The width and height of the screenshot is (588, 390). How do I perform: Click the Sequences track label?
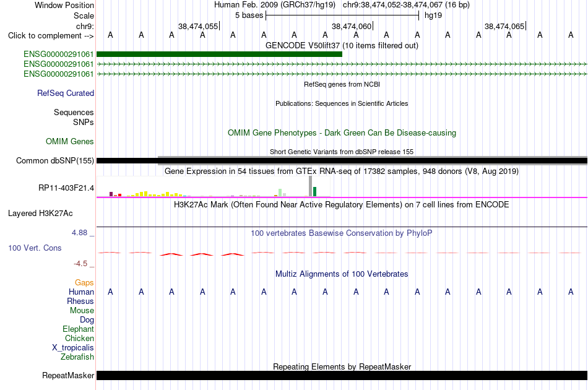click(x=74, y=112)
